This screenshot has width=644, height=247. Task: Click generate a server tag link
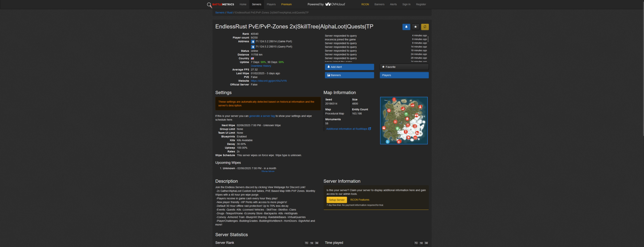262,116
